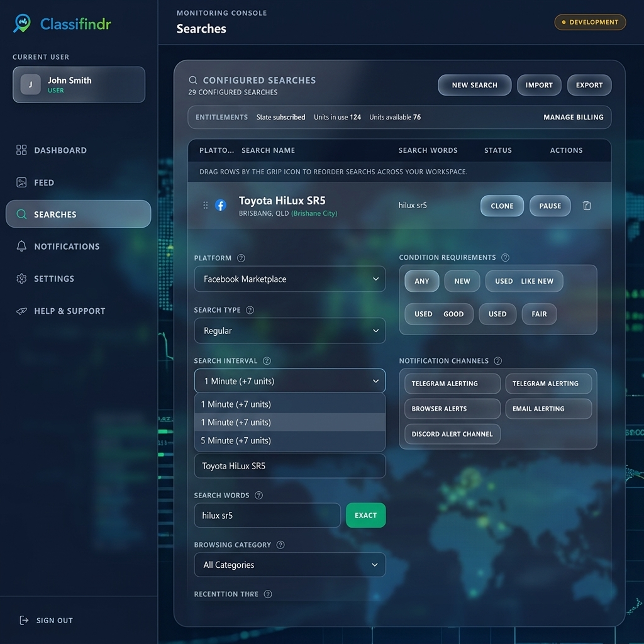Open the Platform dropdown Facebook Marketplace
The image size is (644, 644).
[289, 279]
